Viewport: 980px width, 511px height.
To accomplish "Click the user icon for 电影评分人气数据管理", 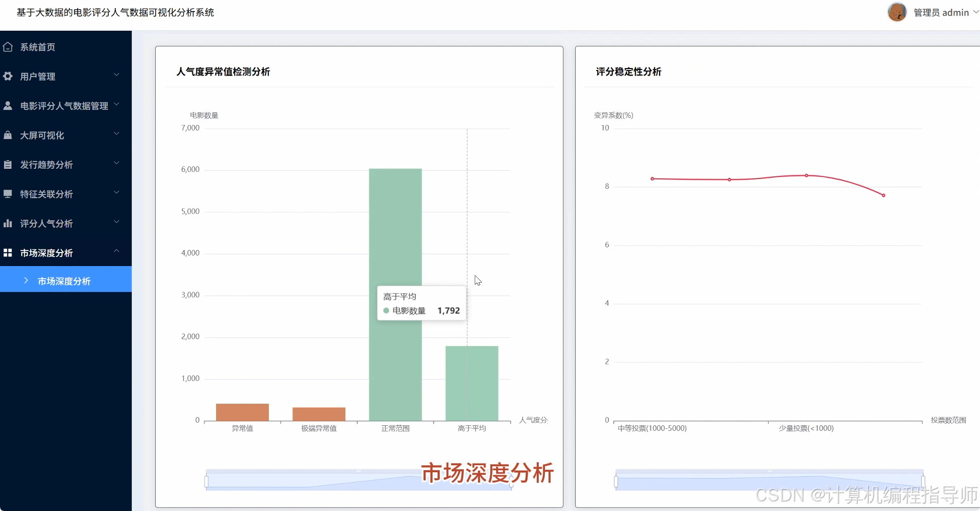I will coord(8,105).
